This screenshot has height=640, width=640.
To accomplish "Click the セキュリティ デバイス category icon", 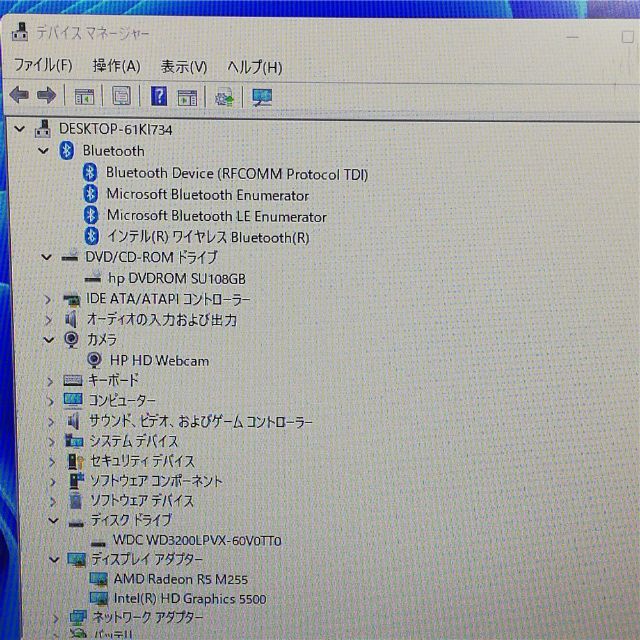I will (75, 461).
